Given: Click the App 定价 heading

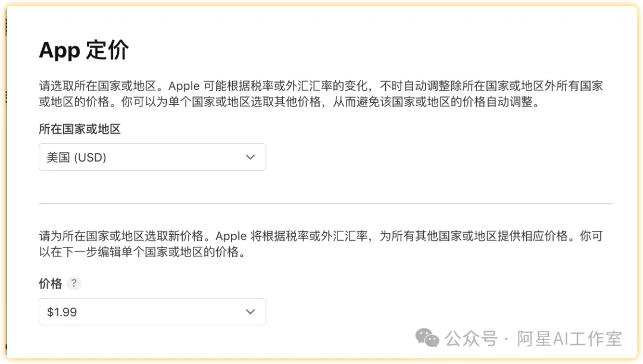Looking at the screenshot, I should [83, 51].
